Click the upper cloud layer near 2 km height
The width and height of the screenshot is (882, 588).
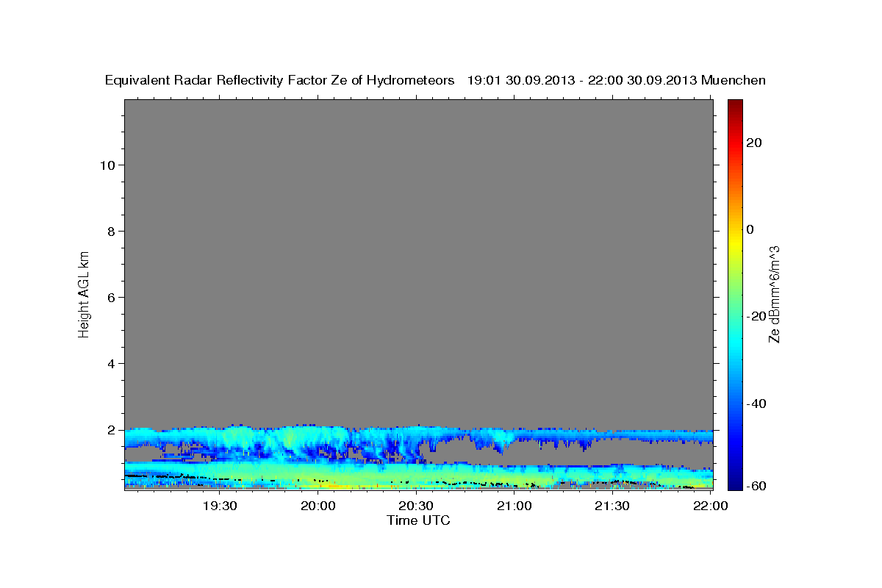pyautogui.click(x=419, y=437)
